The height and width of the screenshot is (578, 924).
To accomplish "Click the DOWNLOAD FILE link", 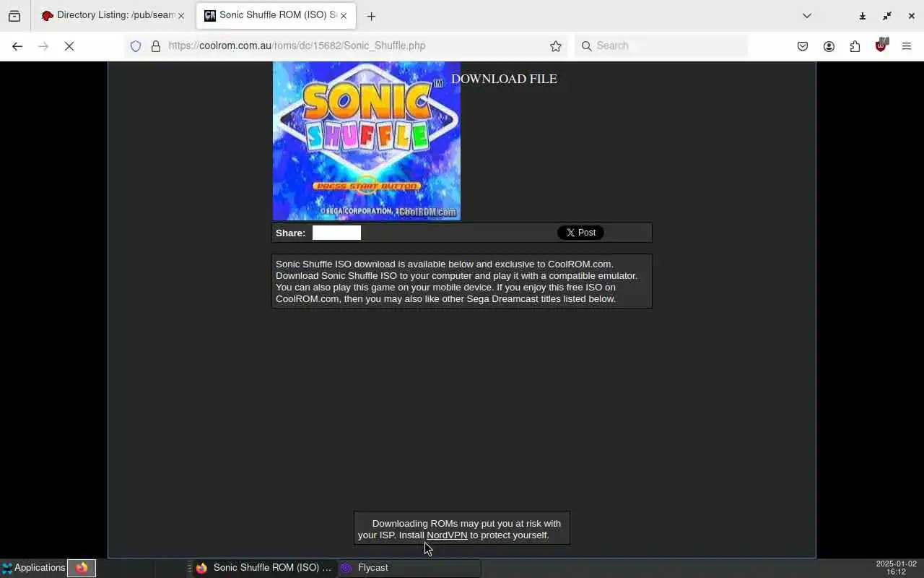I will tap(504, 79).
